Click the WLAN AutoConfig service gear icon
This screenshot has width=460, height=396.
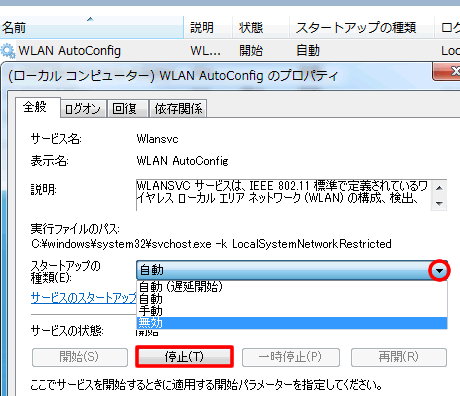pyautogui.click(x=7, y=51)
